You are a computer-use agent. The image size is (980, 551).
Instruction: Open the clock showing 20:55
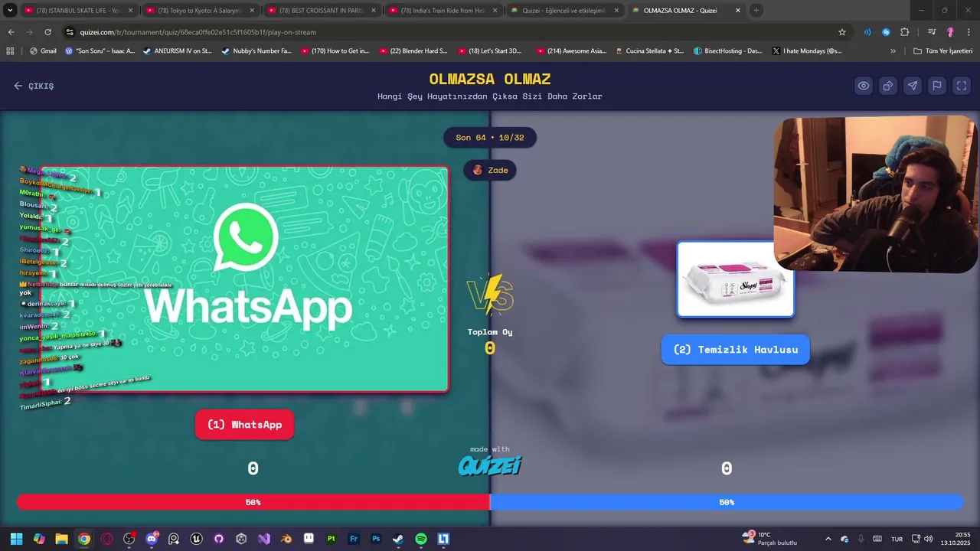(x=957, y=539)
